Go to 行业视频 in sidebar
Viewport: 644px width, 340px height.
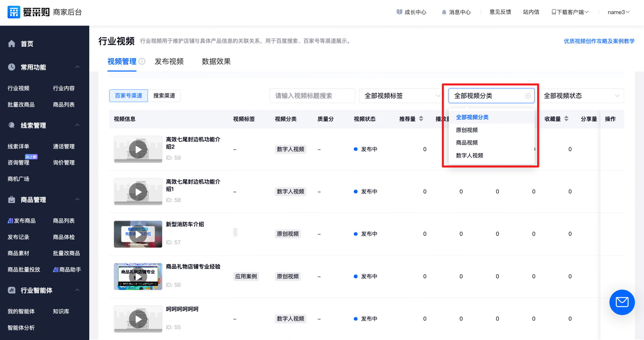point(18,88)
